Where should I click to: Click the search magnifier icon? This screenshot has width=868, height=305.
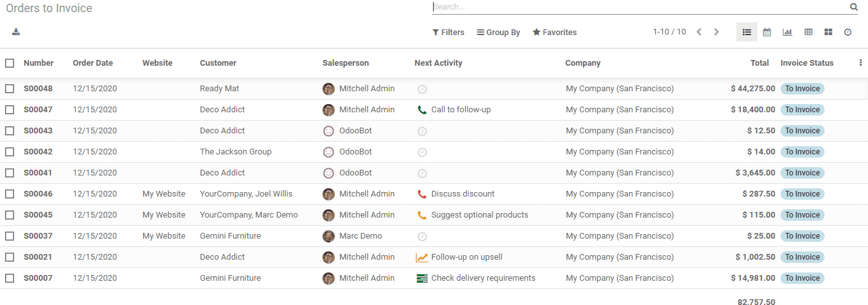coord(854,7)
